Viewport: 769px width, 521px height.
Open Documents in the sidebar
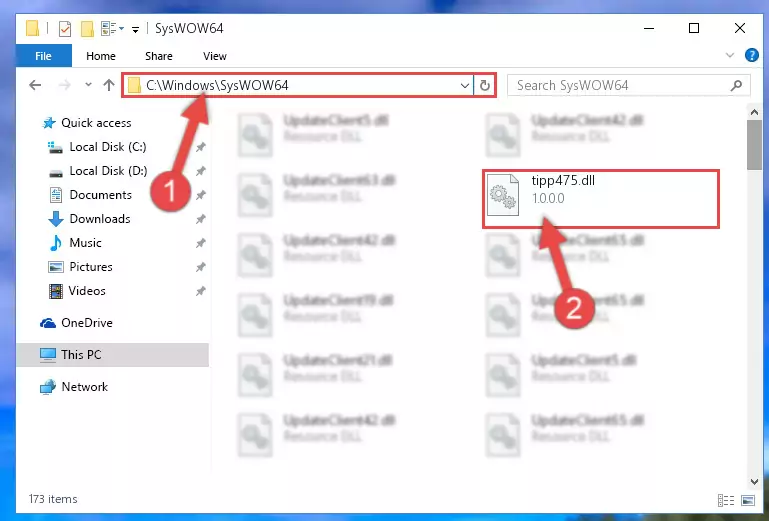pyautogui.click(x=100, y=195)
